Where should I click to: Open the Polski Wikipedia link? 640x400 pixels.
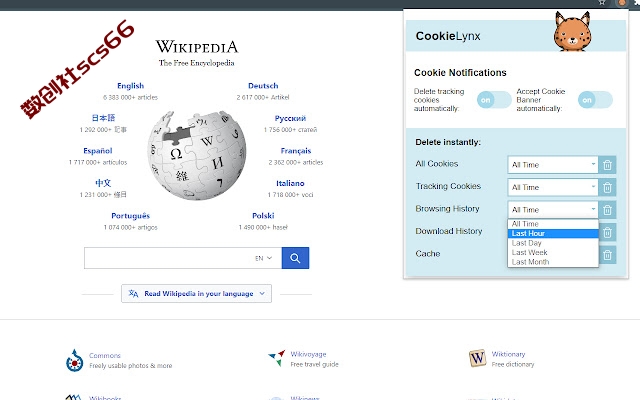263,216
